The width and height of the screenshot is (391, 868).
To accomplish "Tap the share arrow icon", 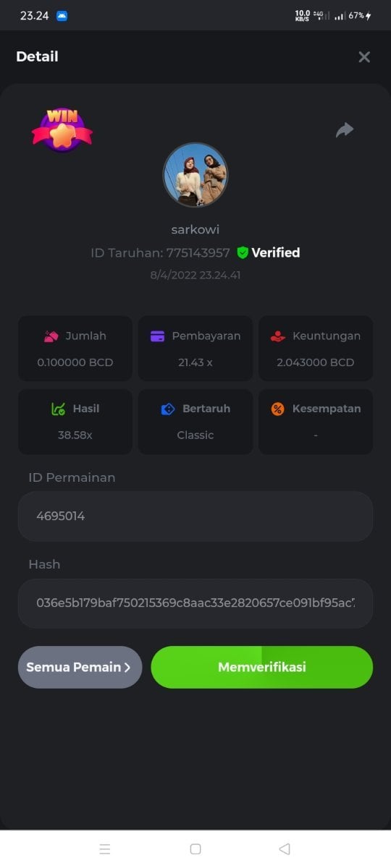I will point(345,129).
